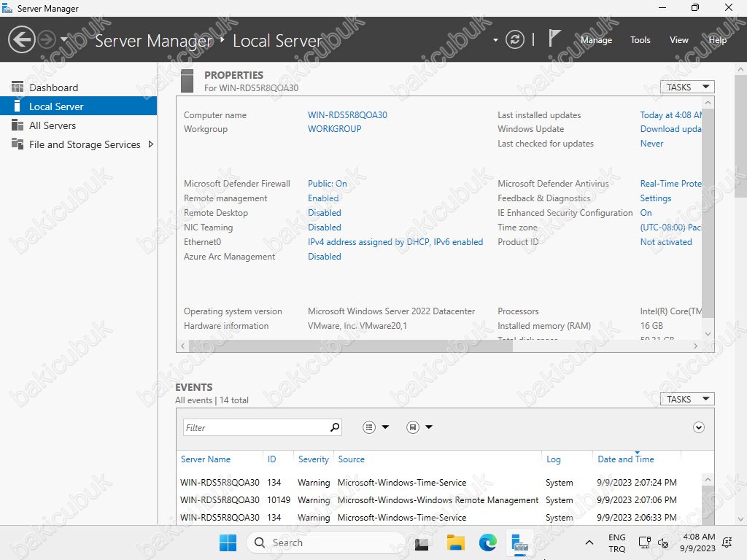Click Remote Desktop Disabled link

[x=325, y=212]
